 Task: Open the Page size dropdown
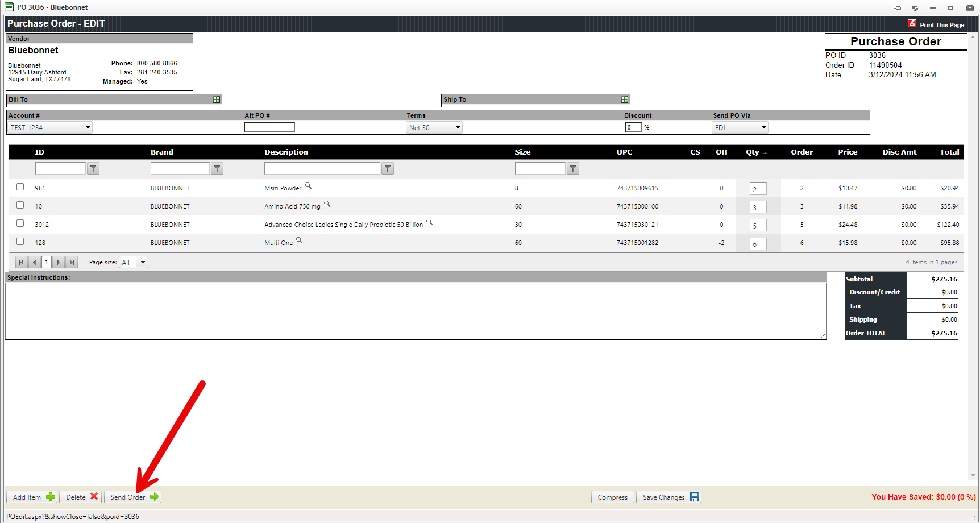pyautogui.click(x=134, y=262)
